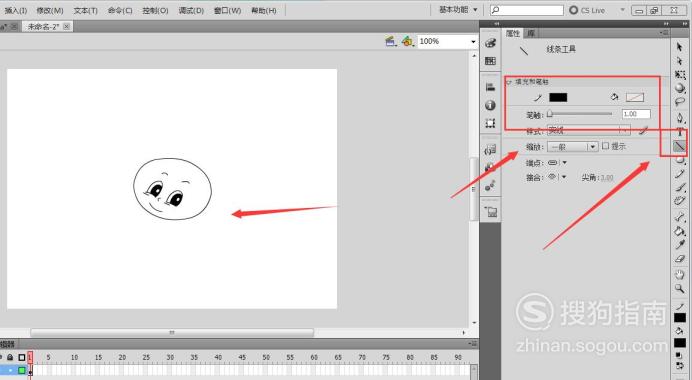
Task: Click the Edit Symbols icon
Action: (x=407, y=41)
